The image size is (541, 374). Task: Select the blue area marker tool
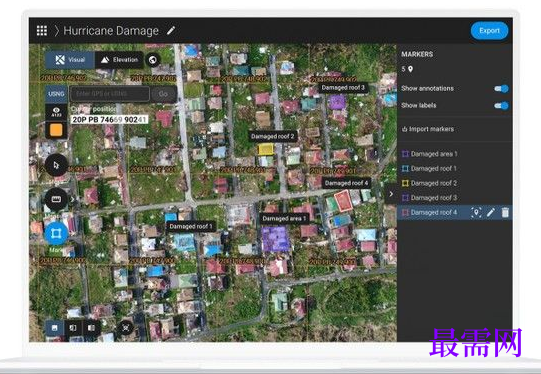[56, 234]
